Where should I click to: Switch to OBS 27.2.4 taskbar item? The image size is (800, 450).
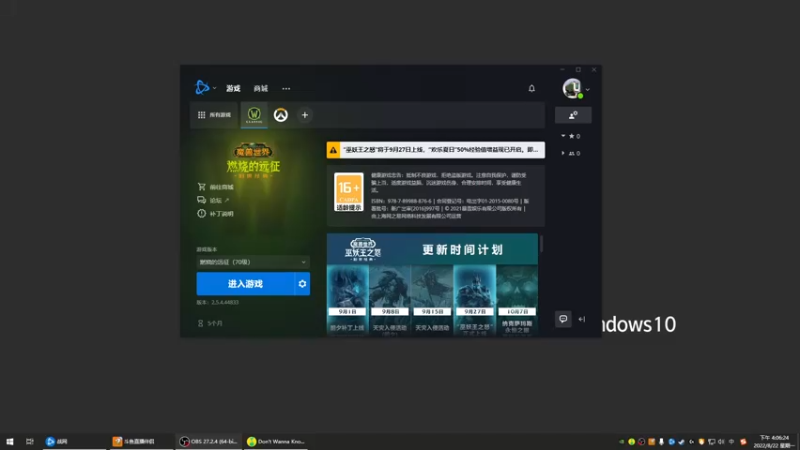pyautogui.click(x=208, y=441)
